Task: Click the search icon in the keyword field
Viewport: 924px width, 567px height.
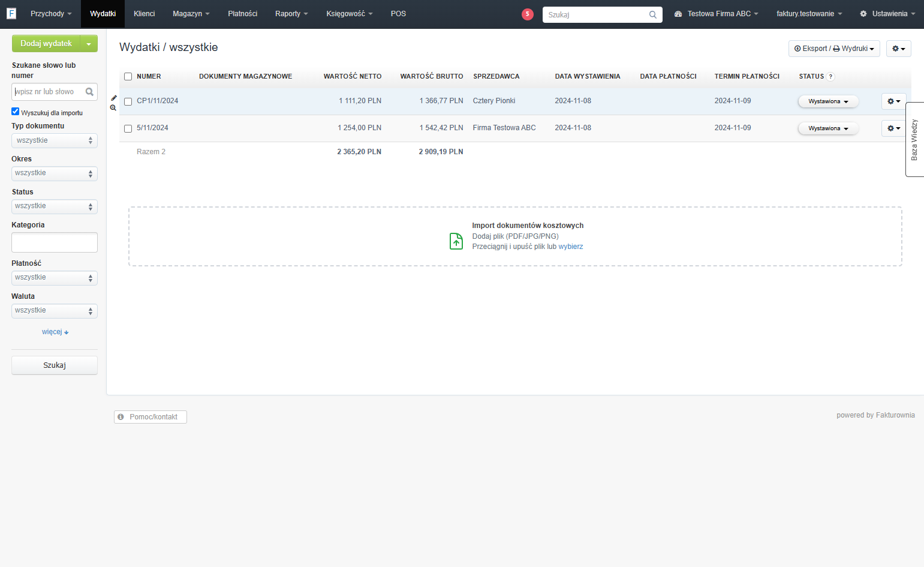Action: [89, 92]
